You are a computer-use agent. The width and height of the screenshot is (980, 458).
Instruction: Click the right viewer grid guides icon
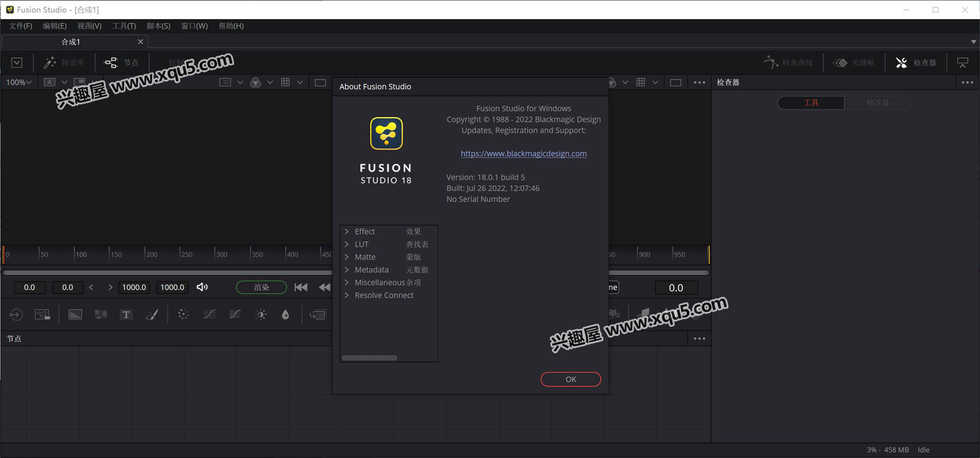point(641,82)
